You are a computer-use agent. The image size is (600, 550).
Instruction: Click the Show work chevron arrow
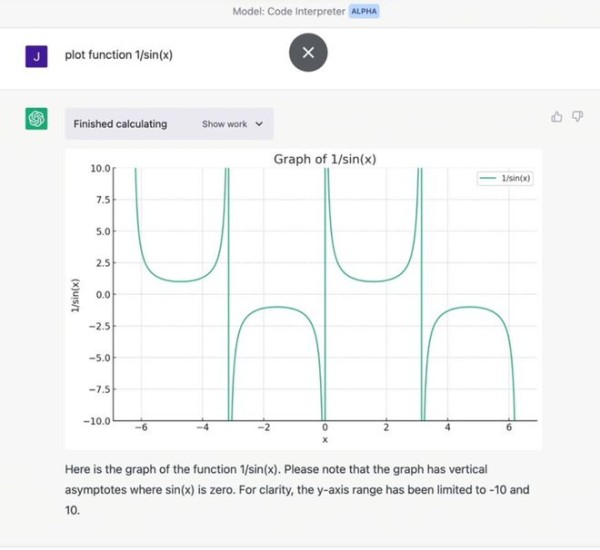click(x=259, y=124)
